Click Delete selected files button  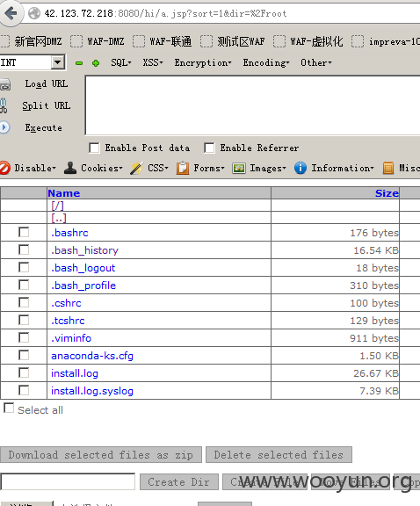pos(279,455)
